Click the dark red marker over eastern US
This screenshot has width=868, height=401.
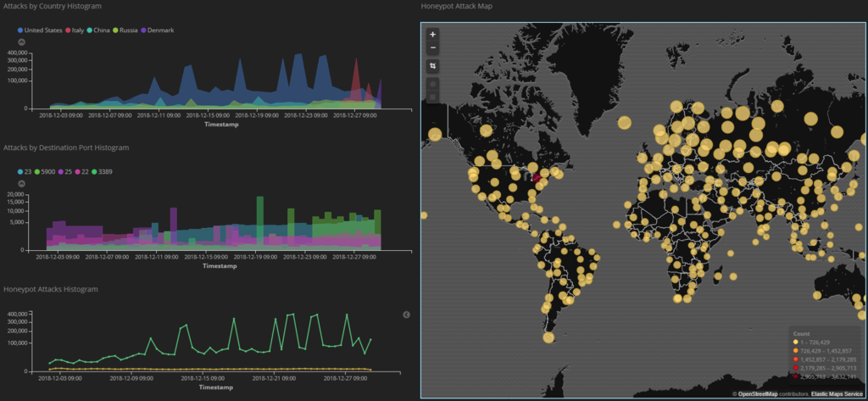(x=537, y=178)
